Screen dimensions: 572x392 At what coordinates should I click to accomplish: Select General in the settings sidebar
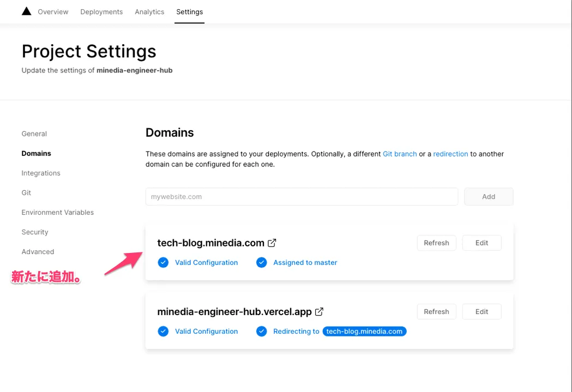pos(34,134)
